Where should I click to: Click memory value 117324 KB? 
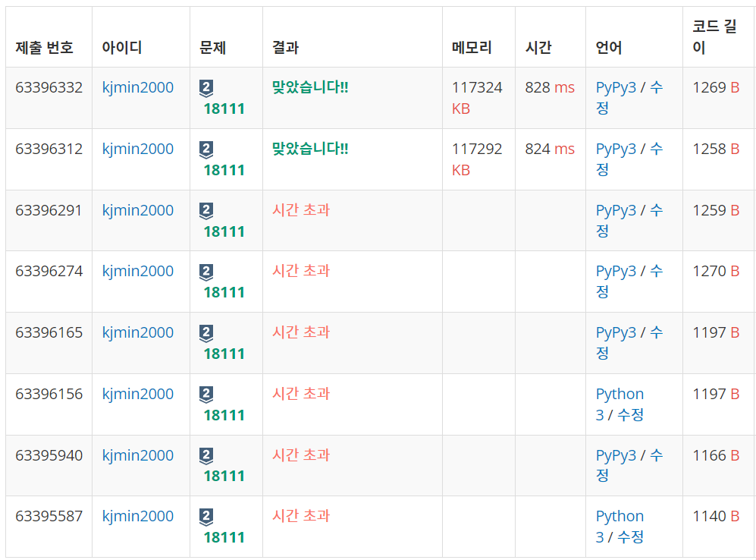point(477,98)
